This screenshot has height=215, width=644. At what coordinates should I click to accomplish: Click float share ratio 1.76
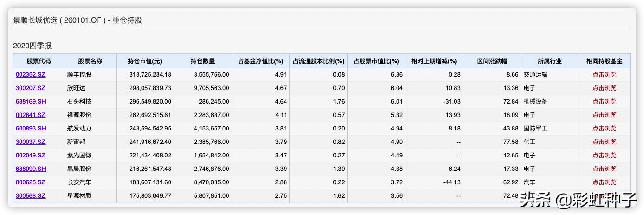339,101
